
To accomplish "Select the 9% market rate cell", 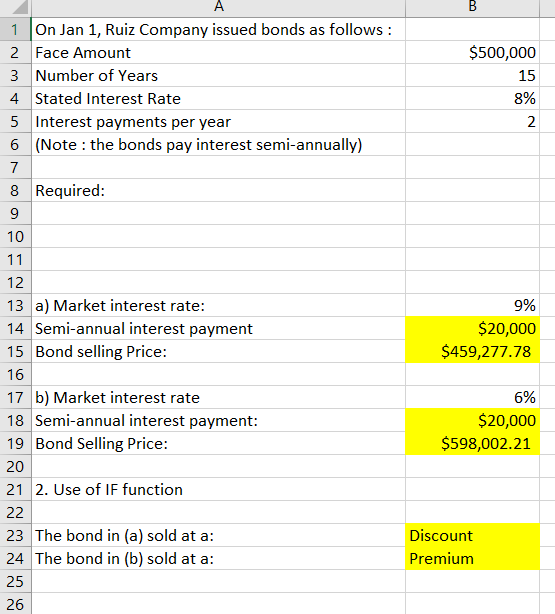I will [x=472, y=305].
